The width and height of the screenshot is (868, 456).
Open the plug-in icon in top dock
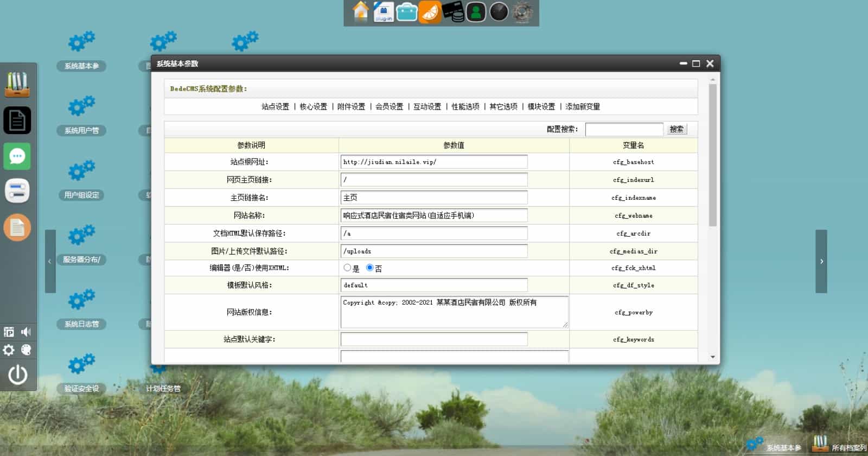pyautogui.click(x=384, y=12)
